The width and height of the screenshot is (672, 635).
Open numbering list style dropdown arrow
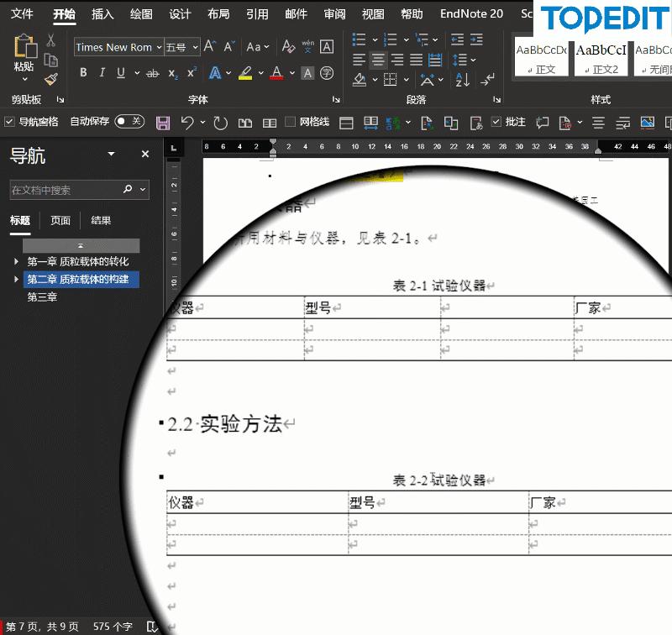tap(407, 39)
